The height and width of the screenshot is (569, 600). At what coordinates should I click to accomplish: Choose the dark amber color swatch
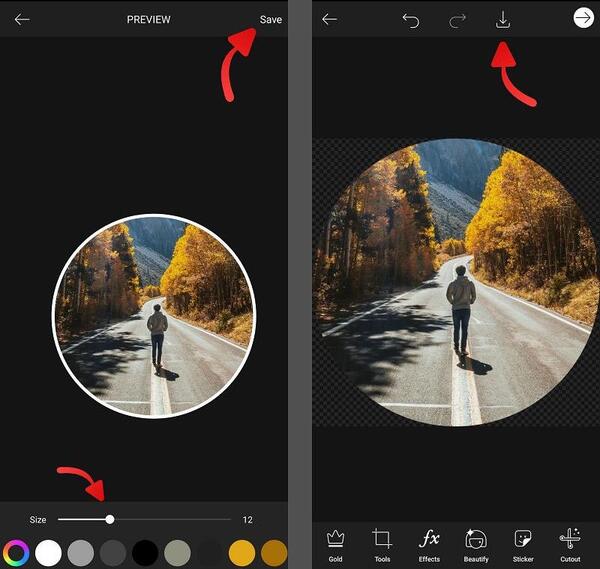click(x=274, y=553)
